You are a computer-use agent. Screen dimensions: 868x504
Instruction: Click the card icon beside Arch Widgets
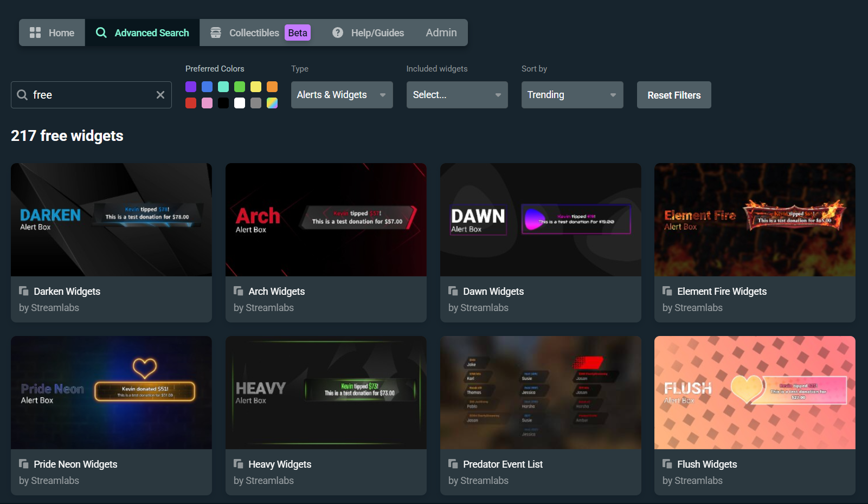[x=238, y=291]
